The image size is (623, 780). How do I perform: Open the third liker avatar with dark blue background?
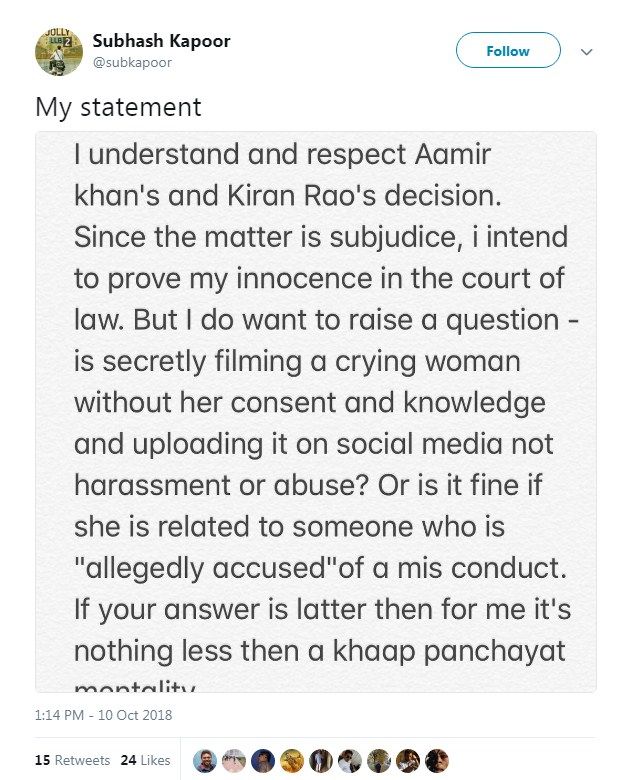point(263,761)
